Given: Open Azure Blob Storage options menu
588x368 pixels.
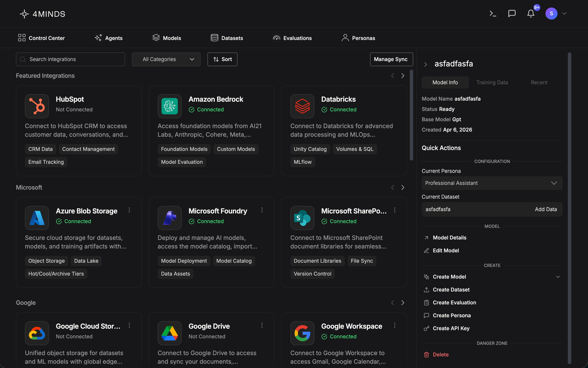Looking at the screenshot, I should (129, 210).
